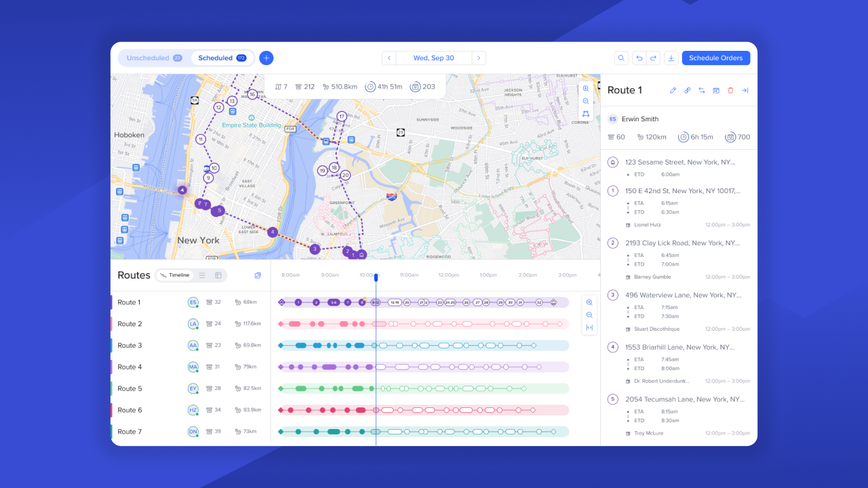Reverse route order with the swap arrows icon
868x488 pixels.
[702, 90]
